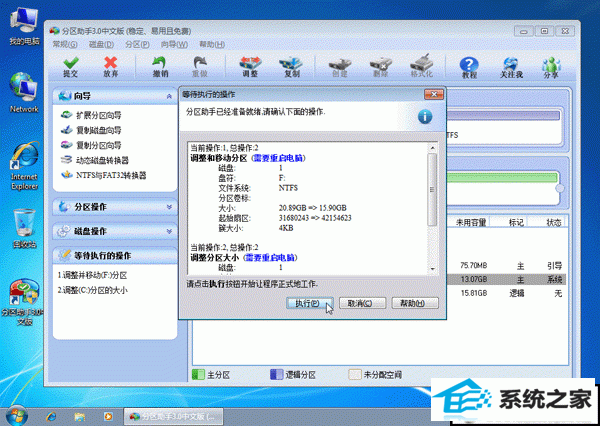Open the 教程 (Tutorial) help icon
This screenshot has height=426, width=600.
point(469,67)
